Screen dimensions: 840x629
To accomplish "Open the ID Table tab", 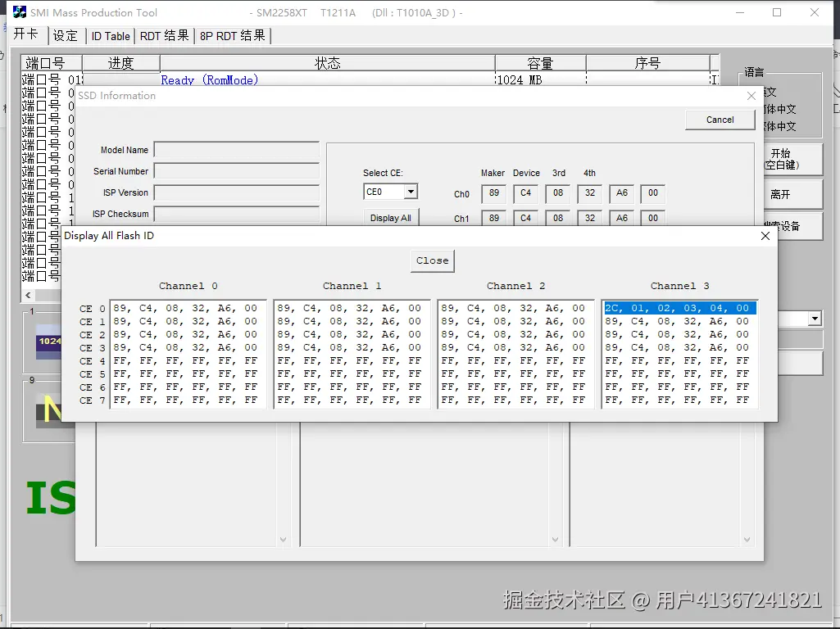I will coord(111,36).
